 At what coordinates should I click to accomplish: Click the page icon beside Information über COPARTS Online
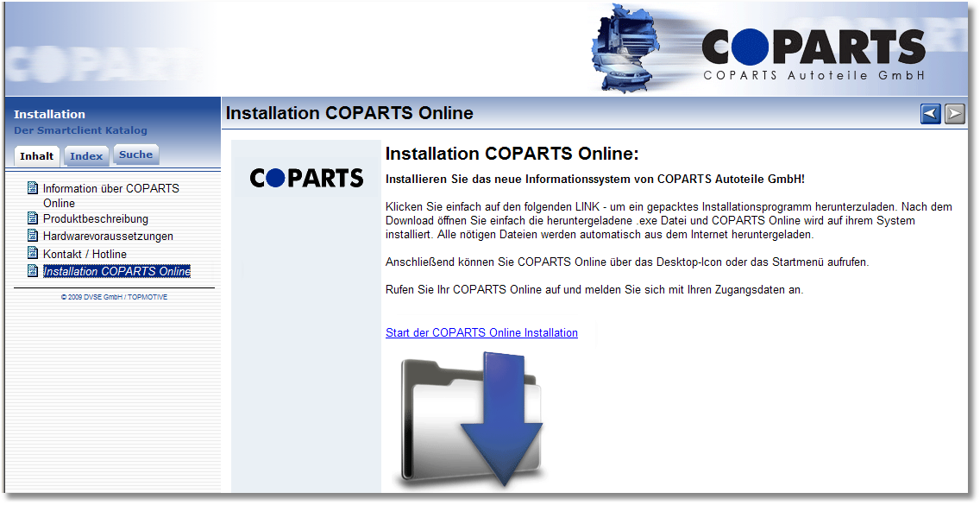33,187
